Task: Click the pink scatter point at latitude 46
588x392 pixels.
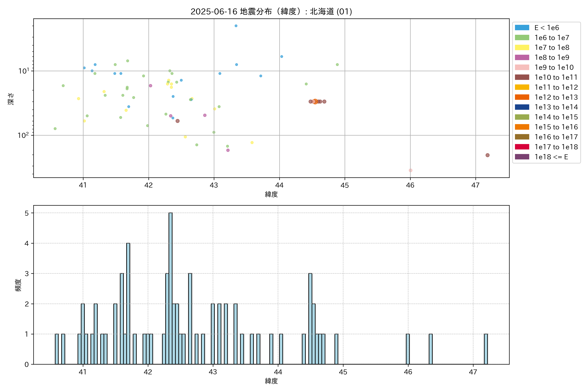Action: 410,170
